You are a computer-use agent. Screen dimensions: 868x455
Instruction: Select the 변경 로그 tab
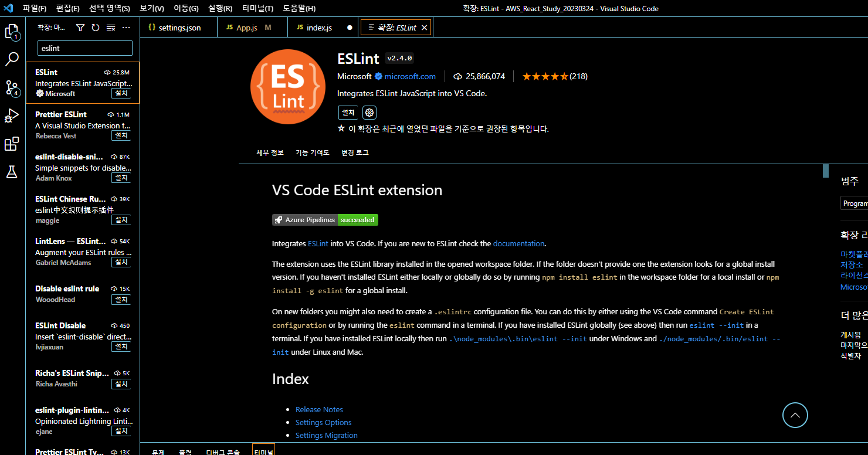point(355,152)
